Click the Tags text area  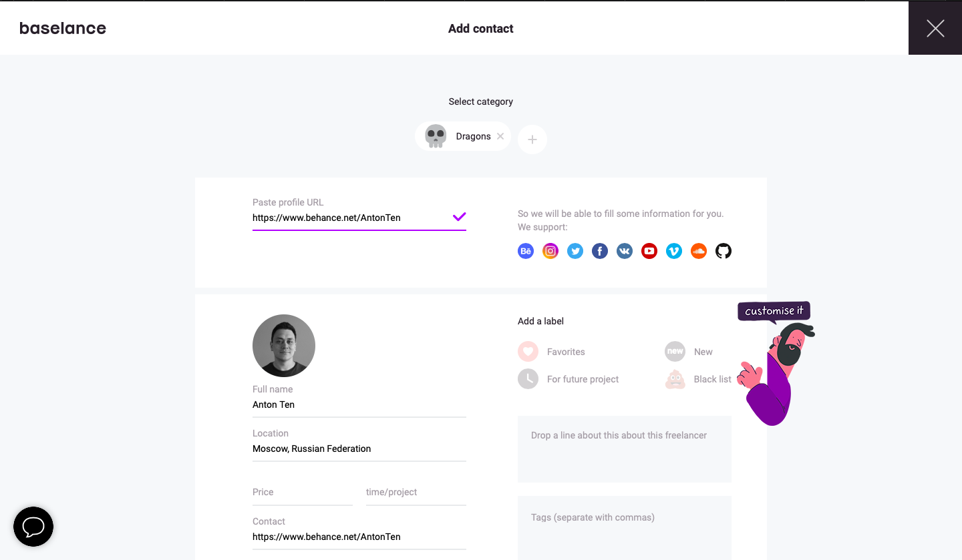(x=624, y=527)
